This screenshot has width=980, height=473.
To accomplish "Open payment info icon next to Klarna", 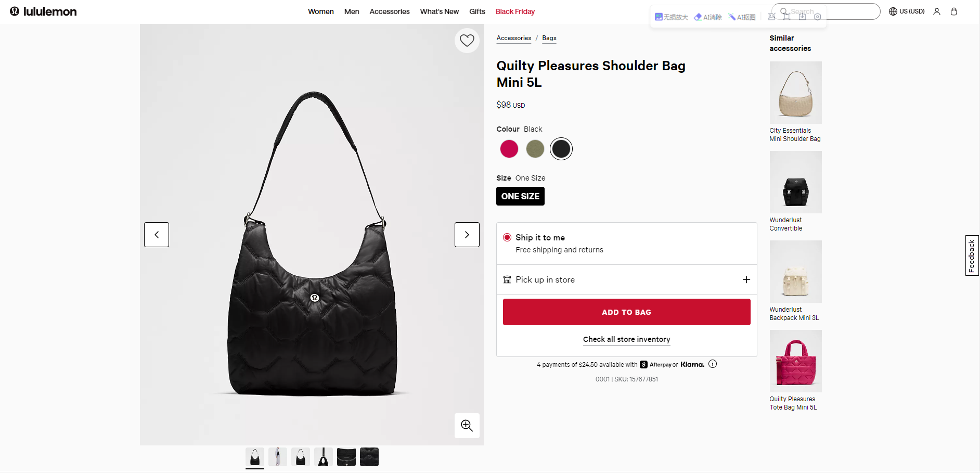I will click(x=713, y=364).
